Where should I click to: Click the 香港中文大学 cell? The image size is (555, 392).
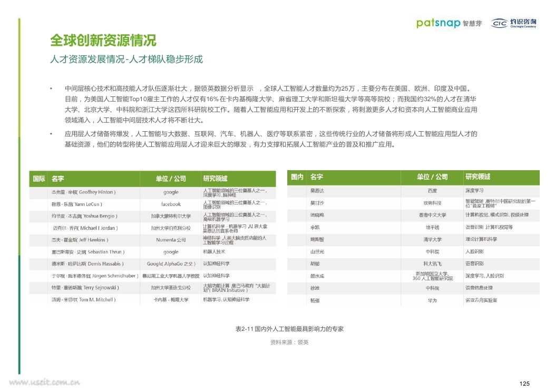coord(432,215)
